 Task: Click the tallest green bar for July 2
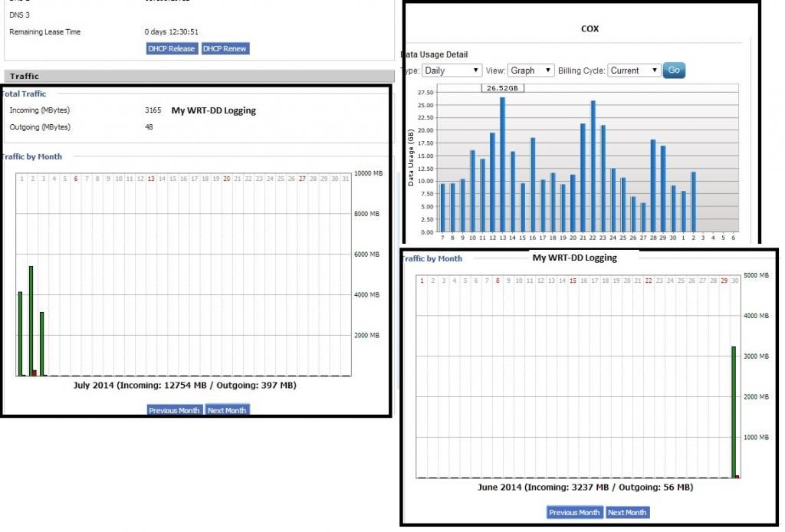(x=31, y=320)
